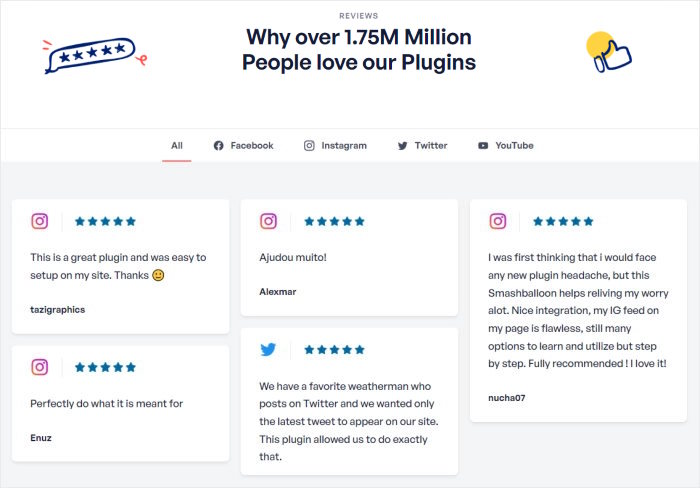
Task: Click the nucha07 reviewer name
Action: [507, 397]
